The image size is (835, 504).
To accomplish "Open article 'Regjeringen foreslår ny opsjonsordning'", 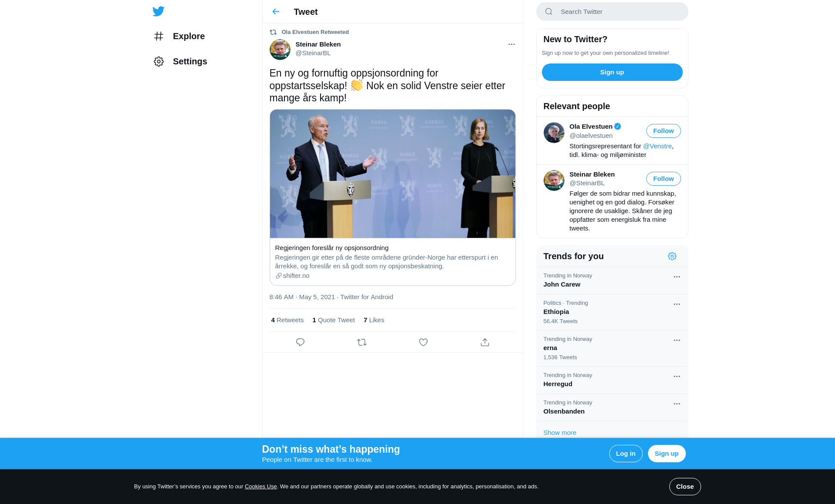I will 332,248.
